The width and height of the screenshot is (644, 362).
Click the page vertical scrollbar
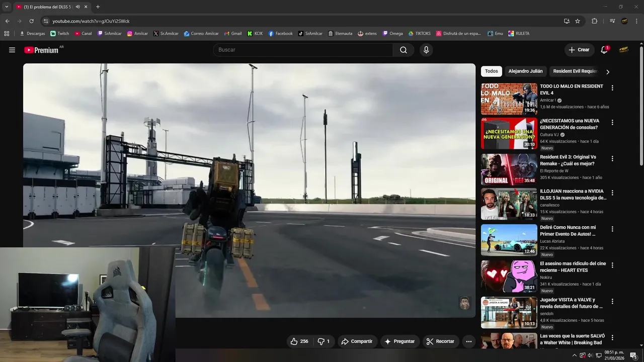(641, 106)
